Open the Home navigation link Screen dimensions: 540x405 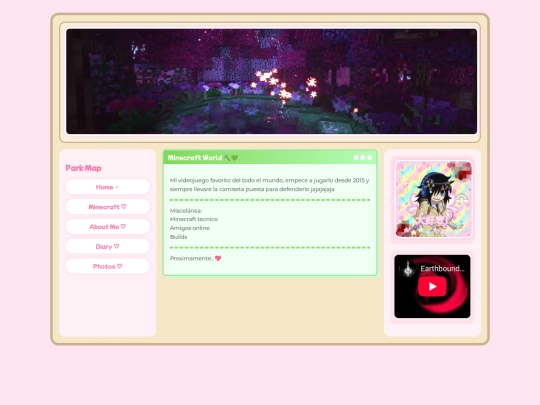[107, 187]
